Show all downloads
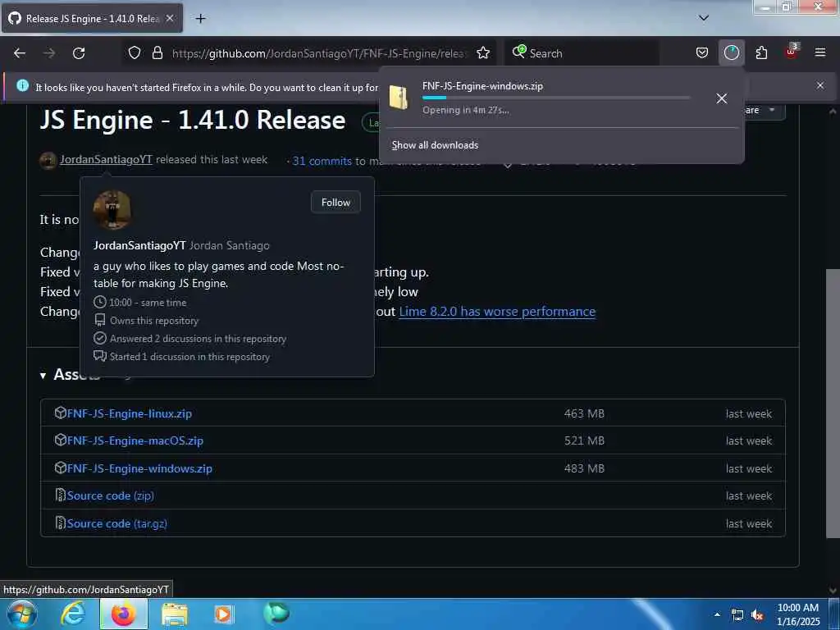 [x=435, y=145]
